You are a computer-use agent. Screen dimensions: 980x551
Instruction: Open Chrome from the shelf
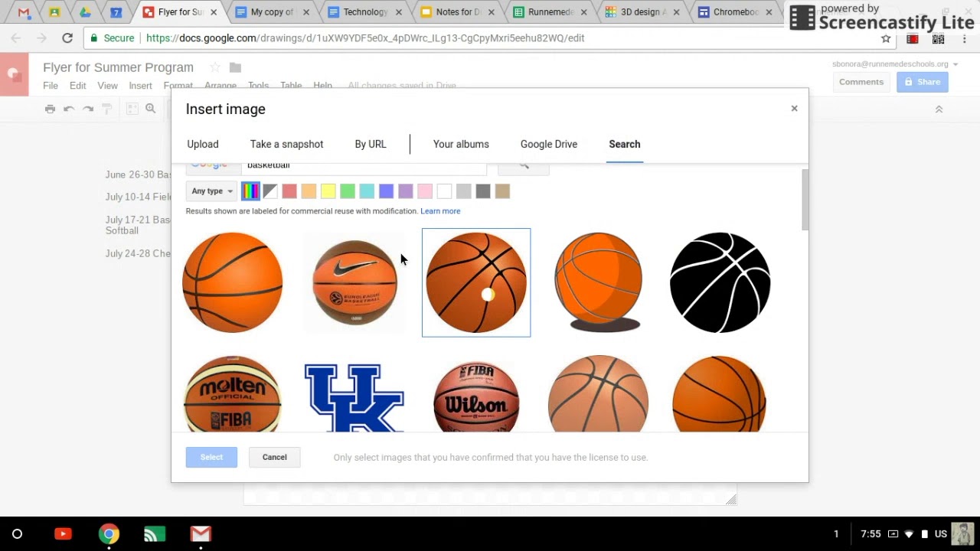(x=109, y=534)
